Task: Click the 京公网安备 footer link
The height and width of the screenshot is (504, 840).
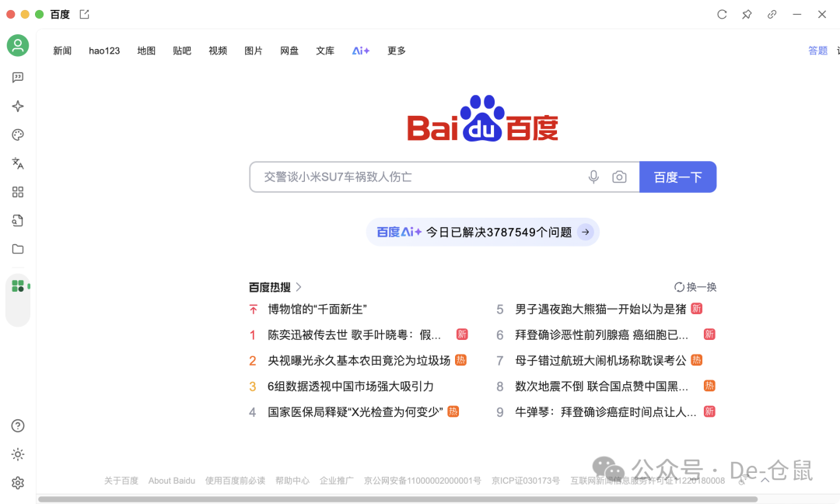Action: pyautogui.click(x=422, y=481)
